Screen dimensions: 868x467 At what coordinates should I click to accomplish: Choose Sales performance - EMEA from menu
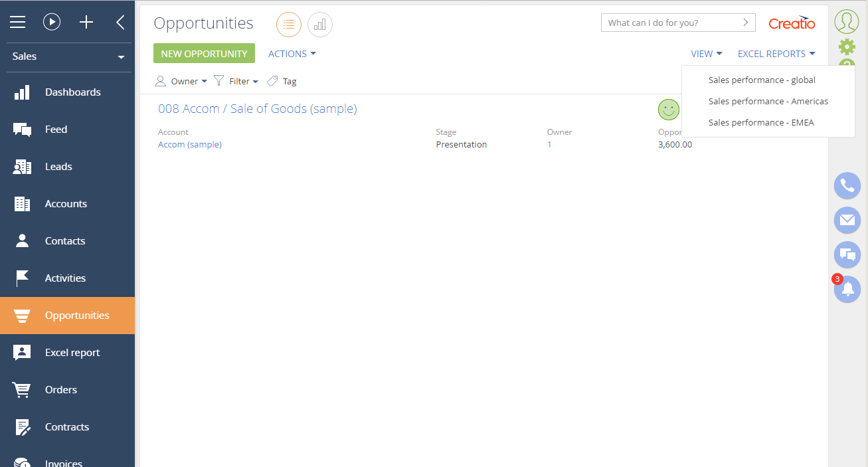[761, 122]
